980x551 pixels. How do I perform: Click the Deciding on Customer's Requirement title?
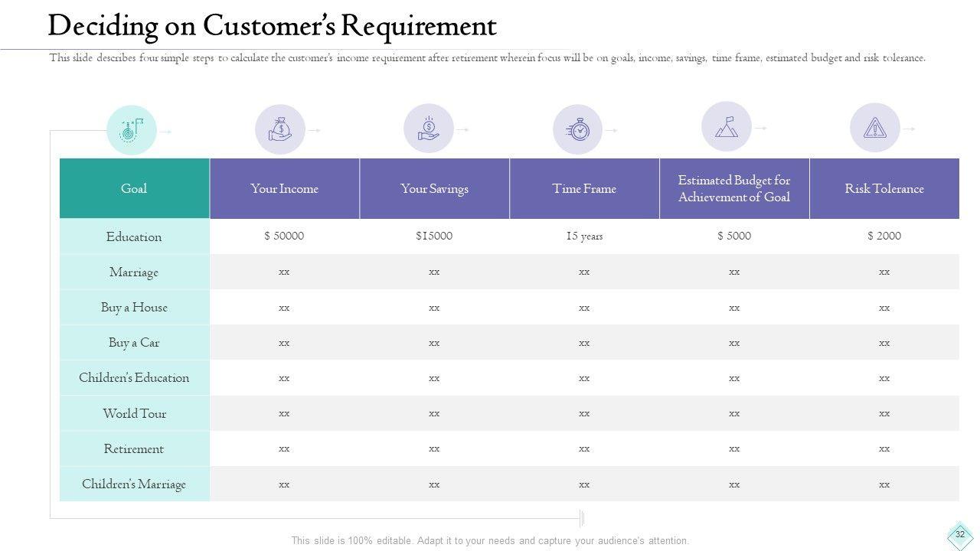272,26
